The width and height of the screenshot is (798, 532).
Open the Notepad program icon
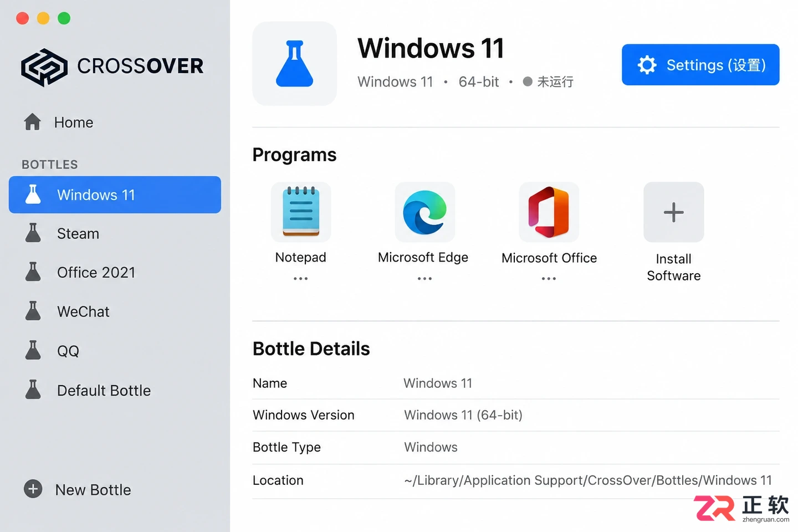301,212
